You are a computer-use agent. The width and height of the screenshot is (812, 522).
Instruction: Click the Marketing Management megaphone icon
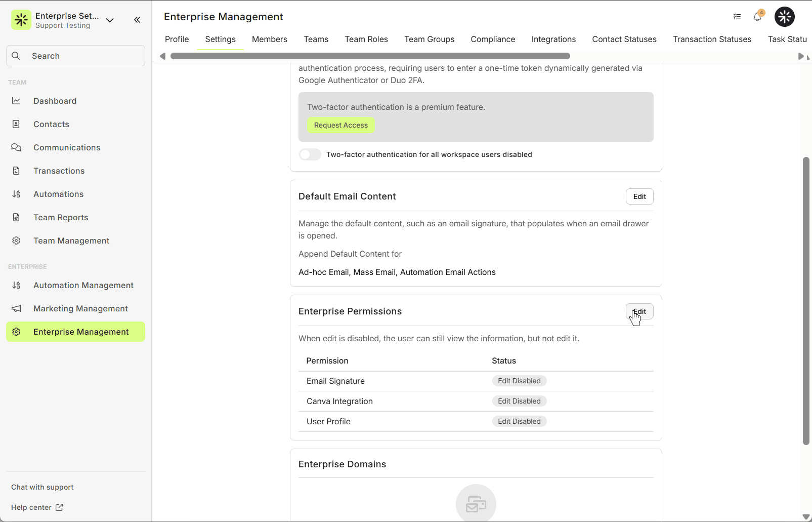pyautogui.click(x=16, y=308)
